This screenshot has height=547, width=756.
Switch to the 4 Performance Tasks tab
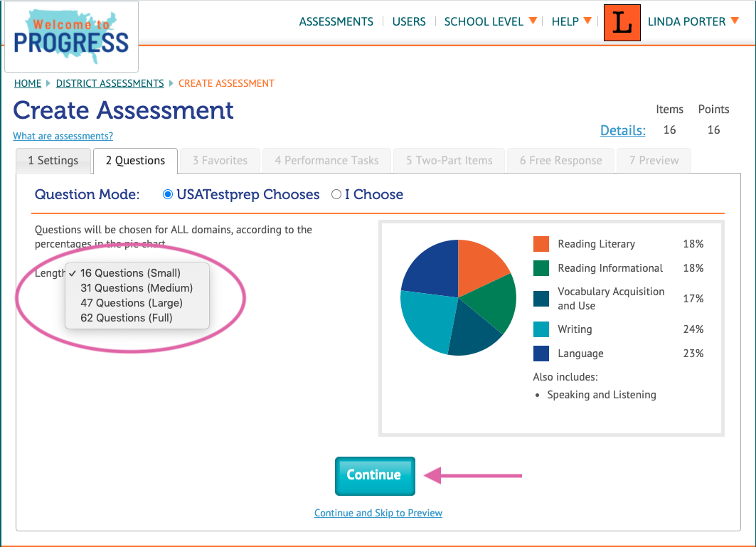pyautogui.click(x=326, y=161)
